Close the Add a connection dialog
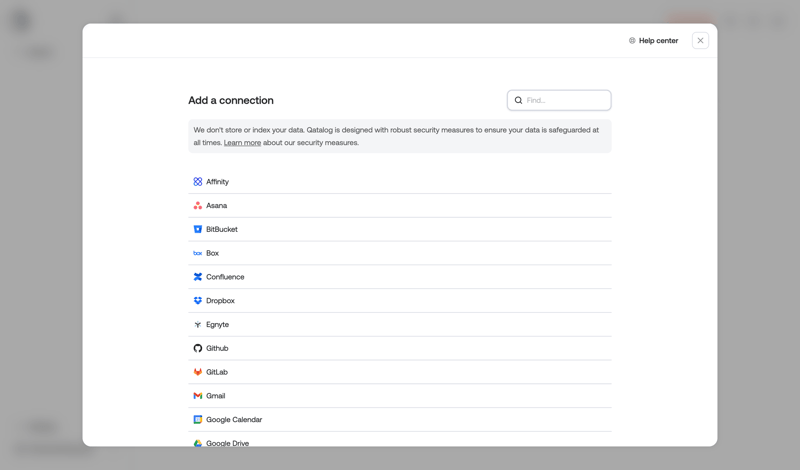This screenshot has width=800, height=470. tap(700, 40)
